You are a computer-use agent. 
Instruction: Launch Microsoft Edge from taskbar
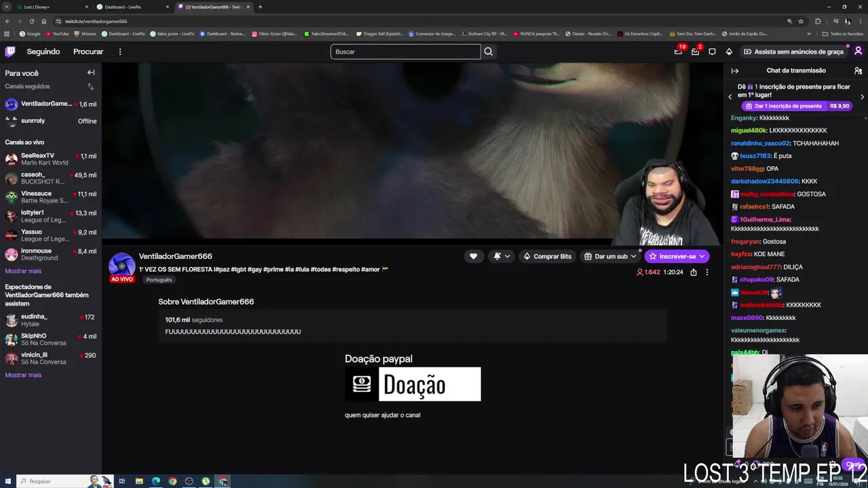tap(156, 481)
